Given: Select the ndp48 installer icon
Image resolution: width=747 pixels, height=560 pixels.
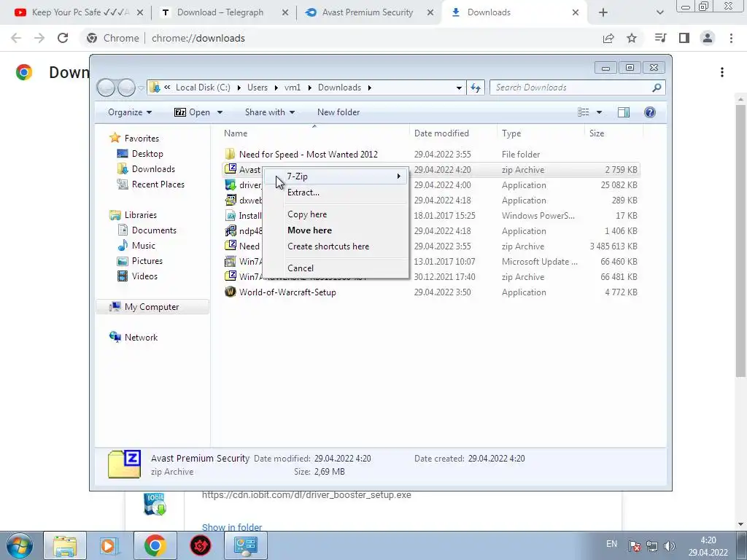Looking at the screenshot, I should coord(231,231).
